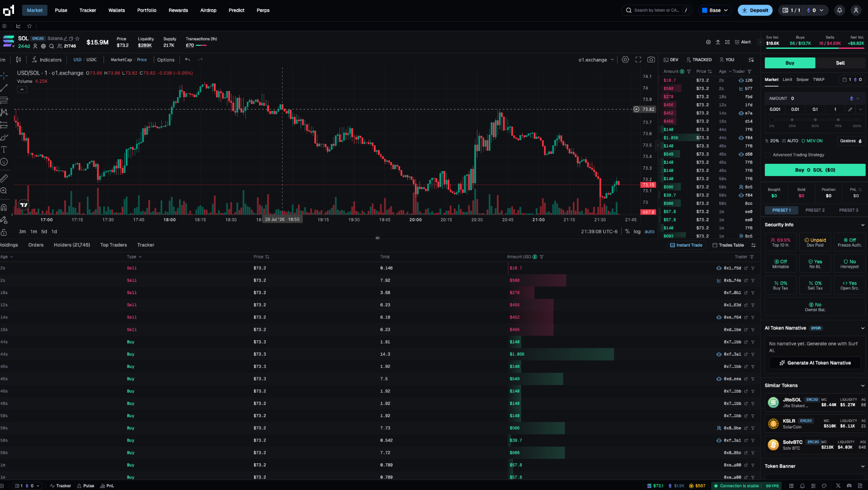Click the Deposit button
This screenshot has height=490, width=868.
755,10
